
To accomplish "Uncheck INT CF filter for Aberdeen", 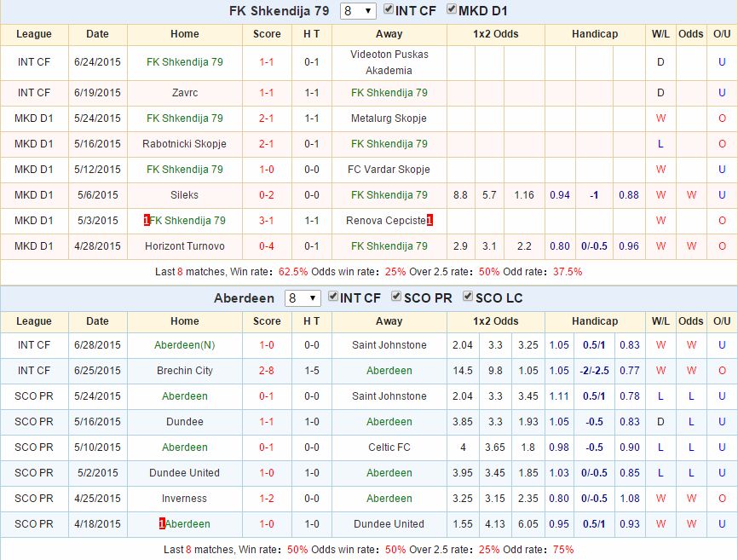I will click(332, 297).
